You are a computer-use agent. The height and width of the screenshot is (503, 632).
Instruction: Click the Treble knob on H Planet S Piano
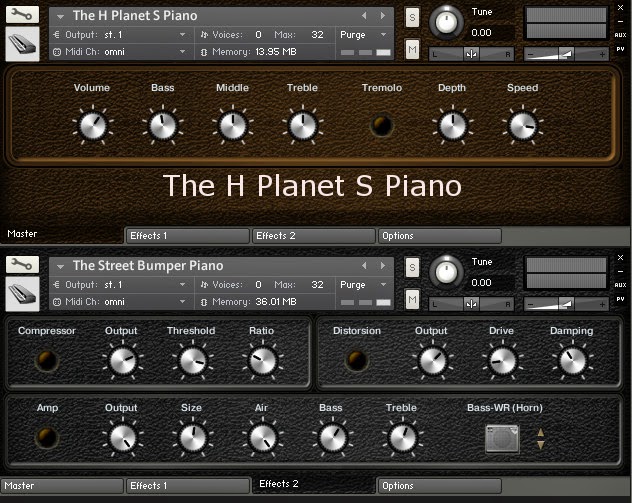(x=302, y=125)
